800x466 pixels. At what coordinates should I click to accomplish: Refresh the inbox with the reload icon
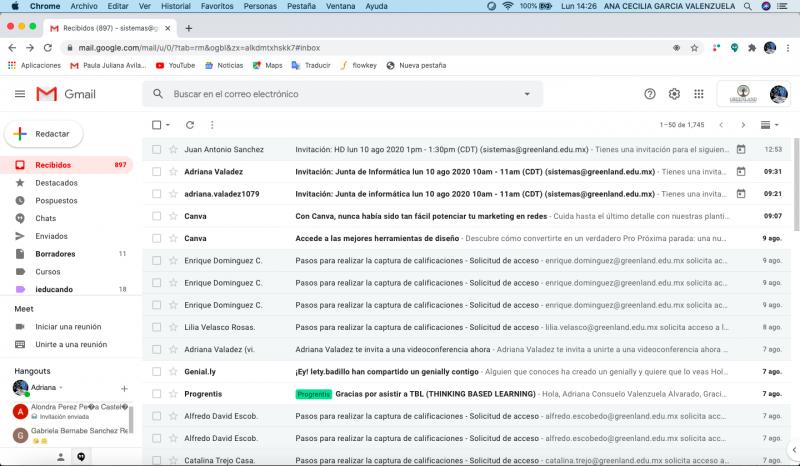tap(190, 125)
